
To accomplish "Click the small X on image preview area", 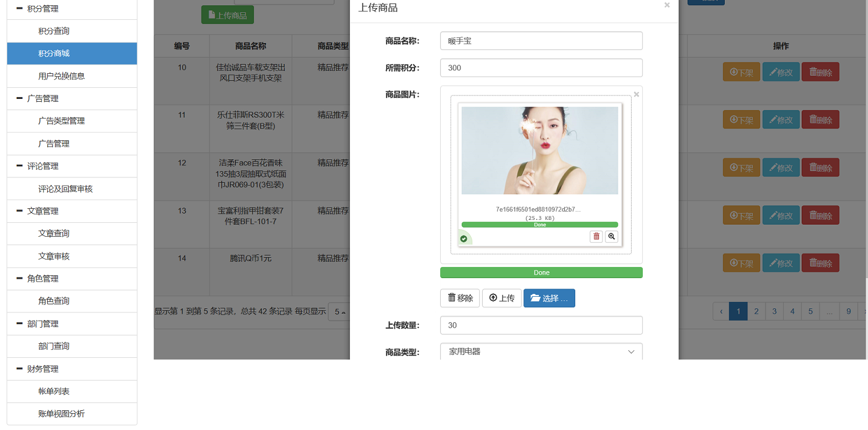I will click(x=636, y=94).
